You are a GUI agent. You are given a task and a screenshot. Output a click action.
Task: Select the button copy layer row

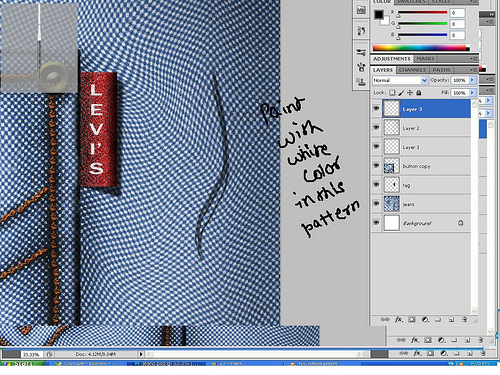tap(421, 166)
